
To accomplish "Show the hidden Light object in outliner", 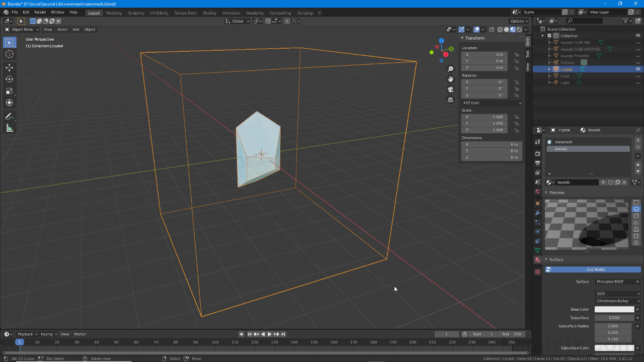I will 638,82.
